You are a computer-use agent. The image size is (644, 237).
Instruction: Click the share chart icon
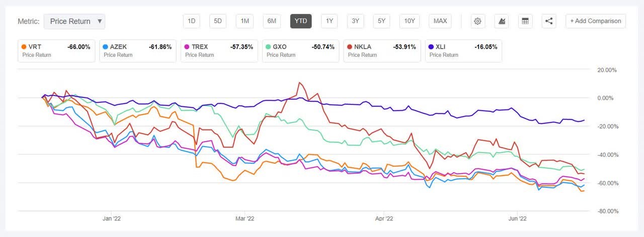[549, 21]
